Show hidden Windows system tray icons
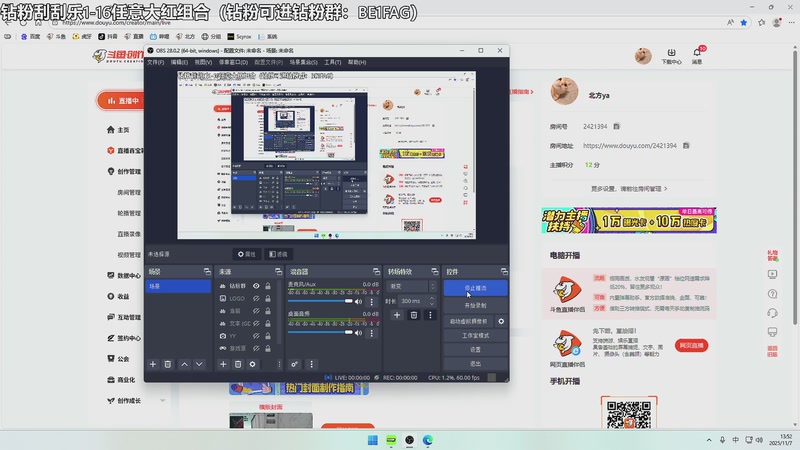This screenshot has height=450, width=800. click(x=709, y=440)
